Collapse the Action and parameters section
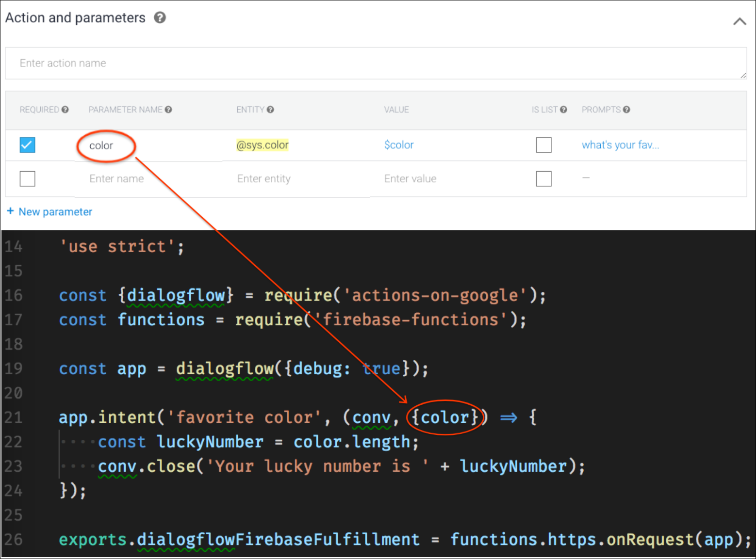 coord(739,21)
